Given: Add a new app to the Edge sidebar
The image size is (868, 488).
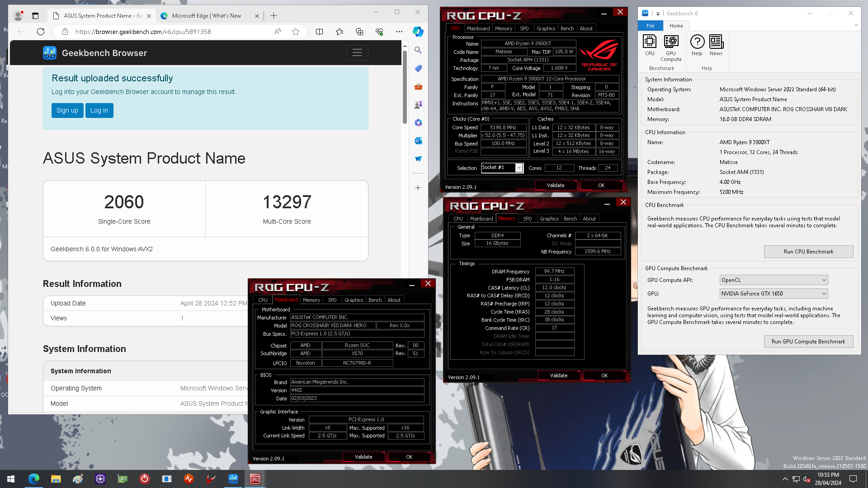Looking at the screenshot, I should pyautogui.click(x=418, y=188).
